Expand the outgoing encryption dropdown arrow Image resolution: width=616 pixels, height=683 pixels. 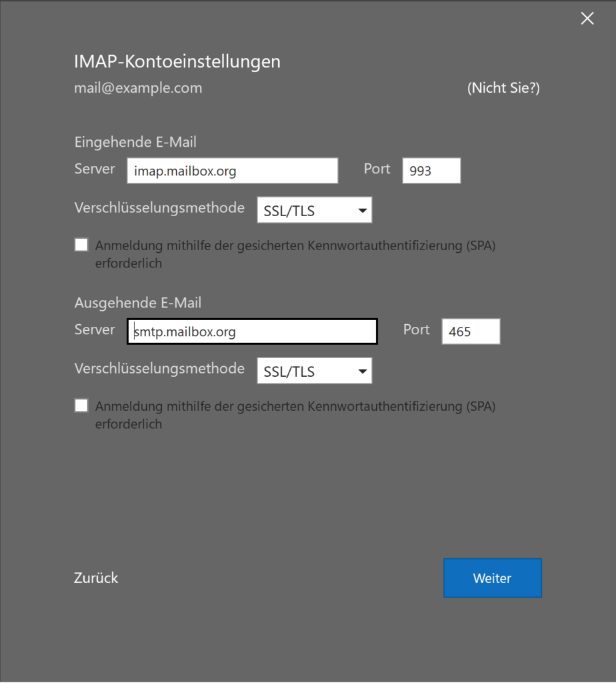click(x=362, y=371)
